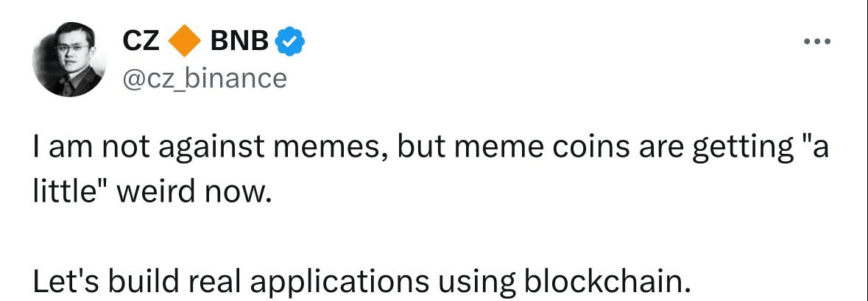This screenshot has width=868, height=301.
Task: Open the @cz_binance handle link
Action: [204, 77]
